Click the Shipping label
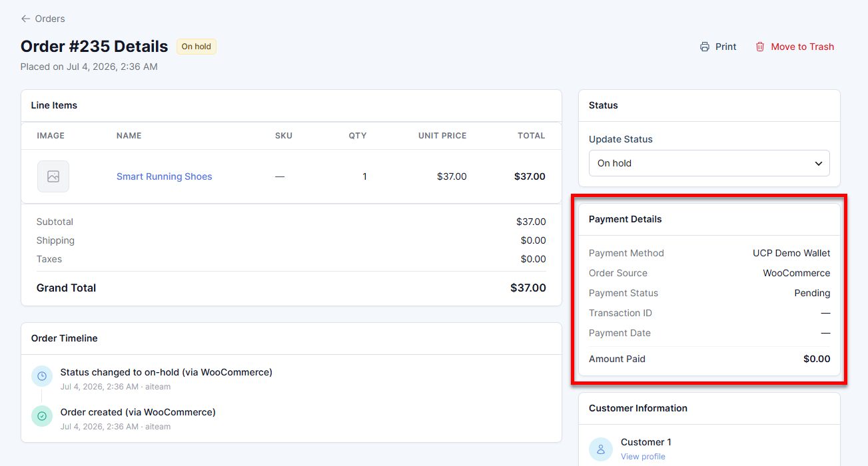868x466 pixels. 55,240
